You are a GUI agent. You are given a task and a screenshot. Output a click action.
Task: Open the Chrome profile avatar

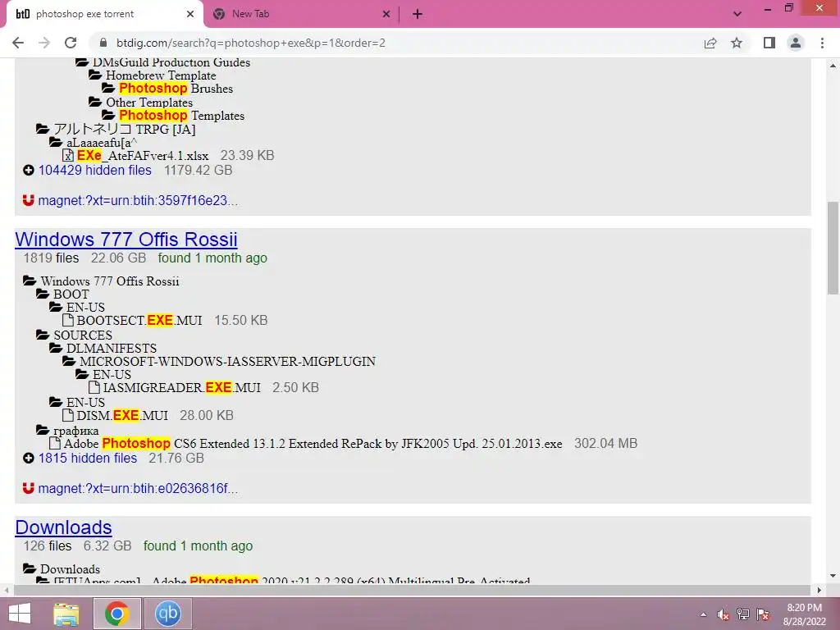pos(796,43)
